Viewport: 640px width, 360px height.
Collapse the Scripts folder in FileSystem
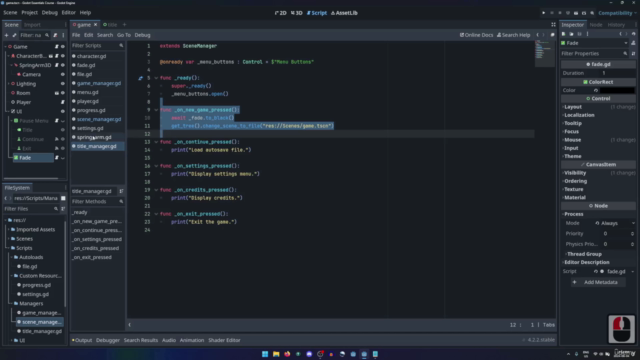point(9,248)
